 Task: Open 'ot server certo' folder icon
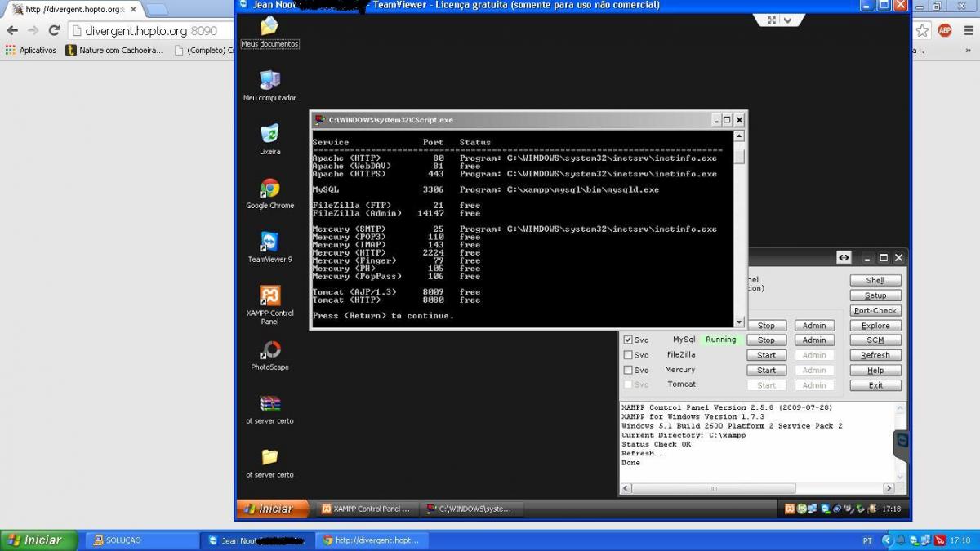[x=269, y=464]
